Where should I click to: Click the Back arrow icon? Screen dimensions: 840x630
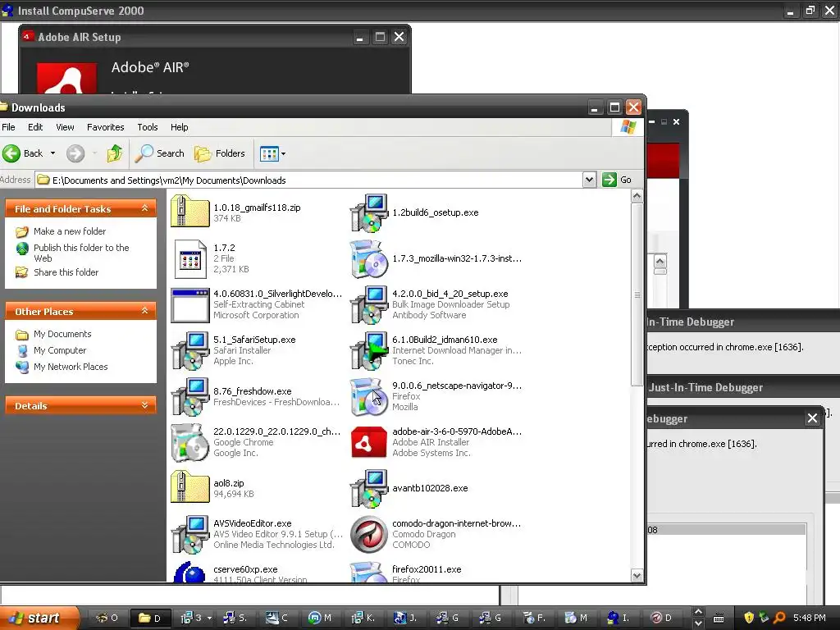11,153
